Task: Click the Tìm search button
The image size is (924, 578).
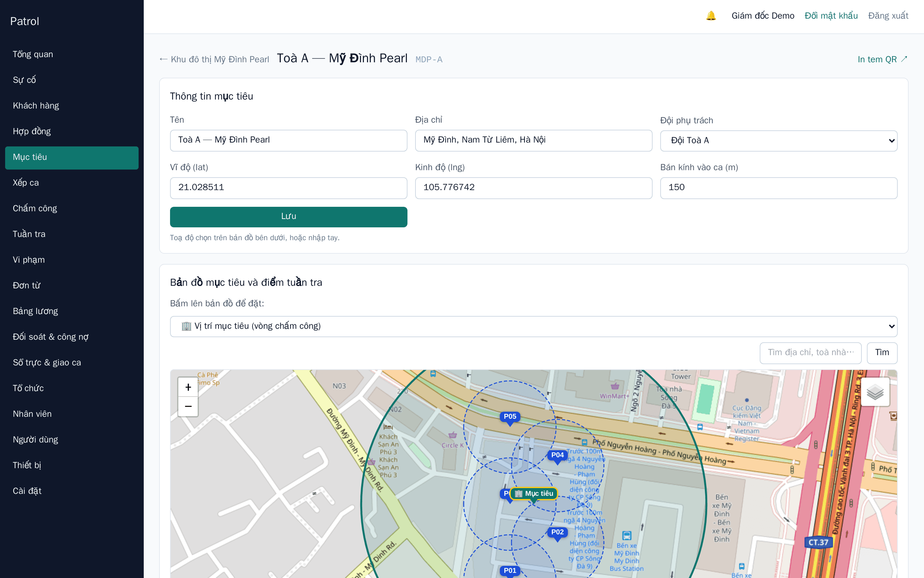Action: [882, 353]
